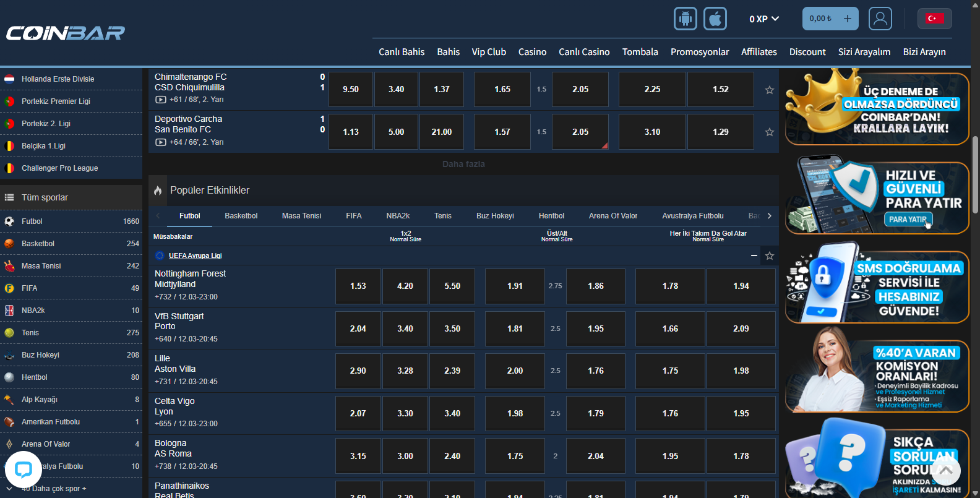Mark UEFA Avrupa Ligi as favorite
The width and height of the screenshot is (980, 498).
click(x=769, y=255)
